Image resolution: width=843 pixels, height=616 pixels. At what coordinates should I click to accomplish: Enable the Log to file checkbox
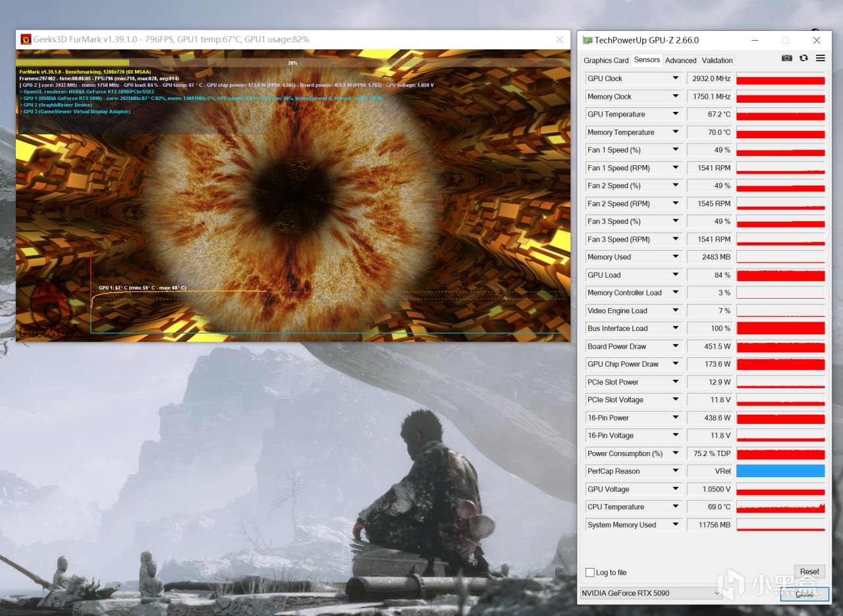click(x=590, y=573)
